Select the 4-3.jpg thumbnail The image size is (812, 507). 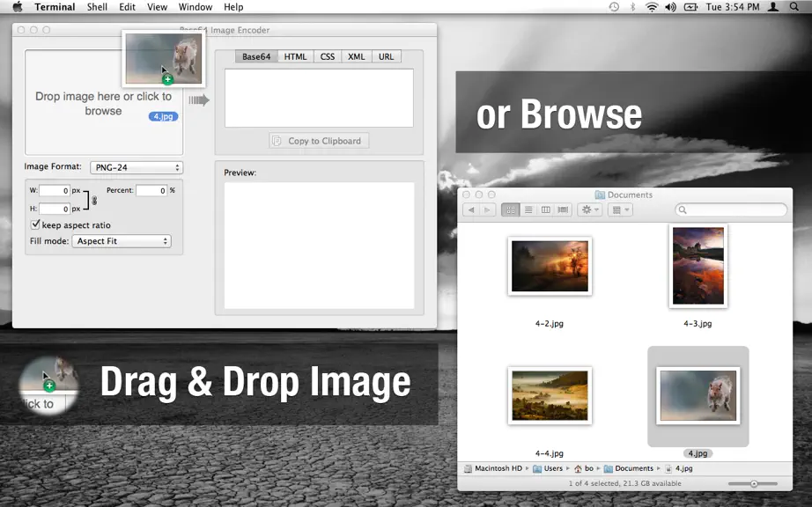pos(698,266)
